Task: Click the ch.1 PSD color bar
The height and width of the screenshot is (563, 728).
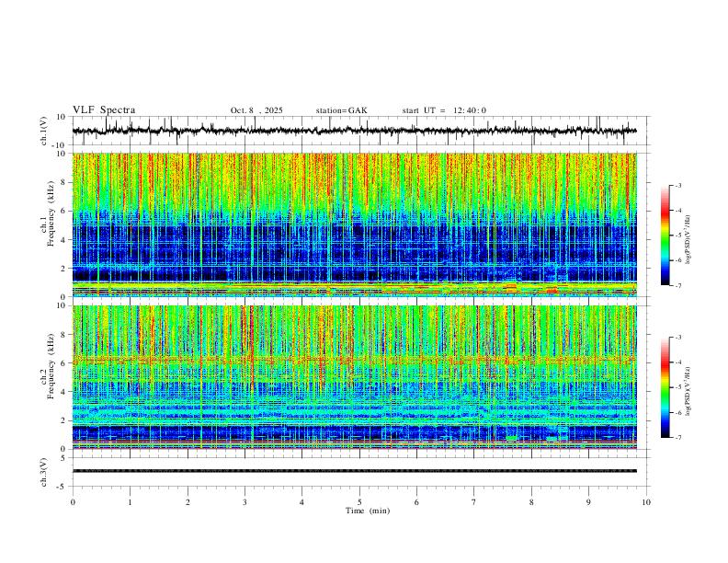Action: pos(665,236)
